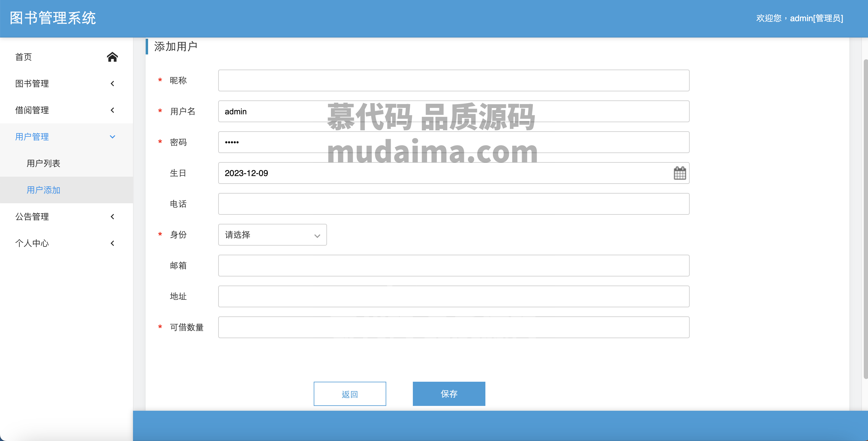Click the vertical scrollbar on right edge

tap(865, 219)
